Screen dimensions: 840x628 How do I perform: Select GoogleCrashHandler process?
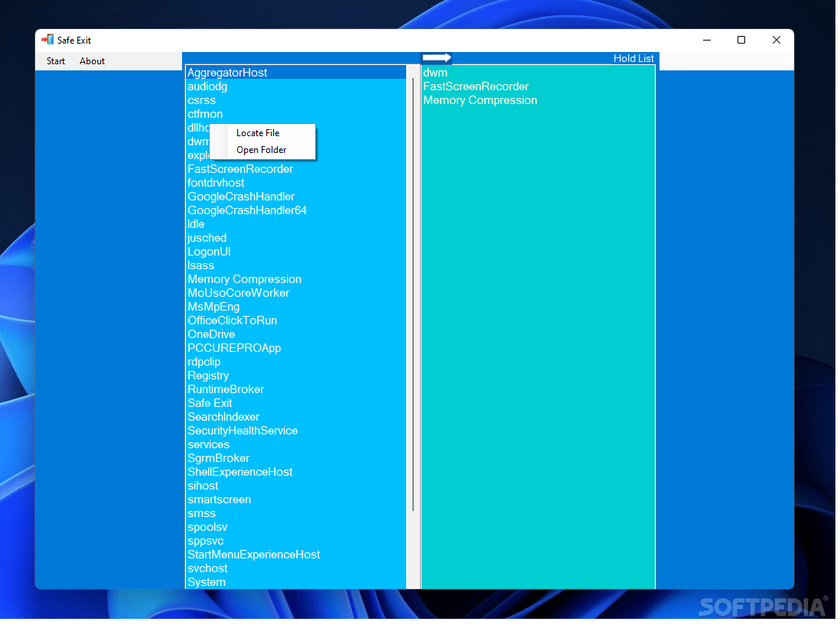[297, 197]
